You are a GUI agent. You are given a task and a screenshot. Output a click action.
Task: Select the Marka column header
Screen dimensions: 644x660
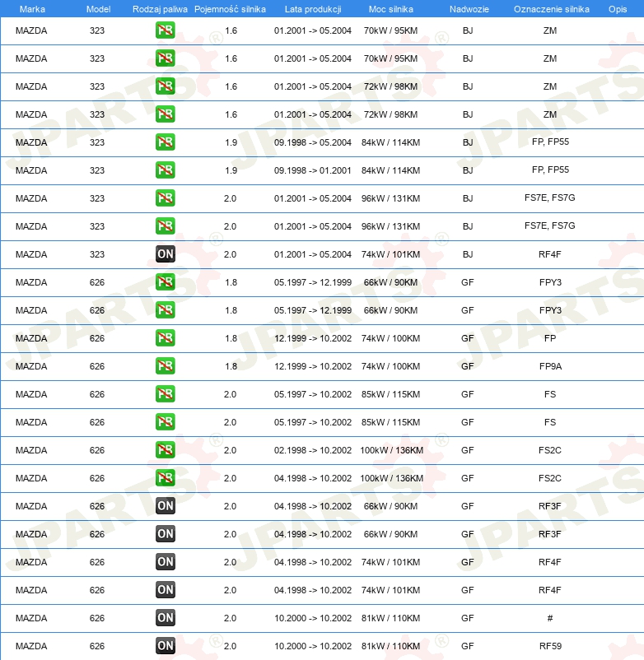pyautogui.click(x=32, y=9)
